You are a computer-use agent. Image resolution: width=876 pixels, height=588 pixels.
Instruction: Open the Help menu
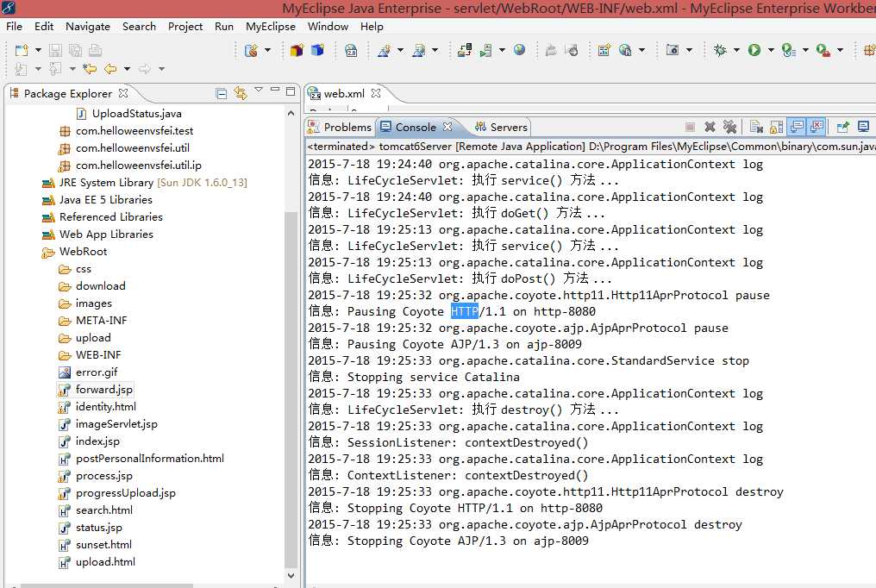372,26
